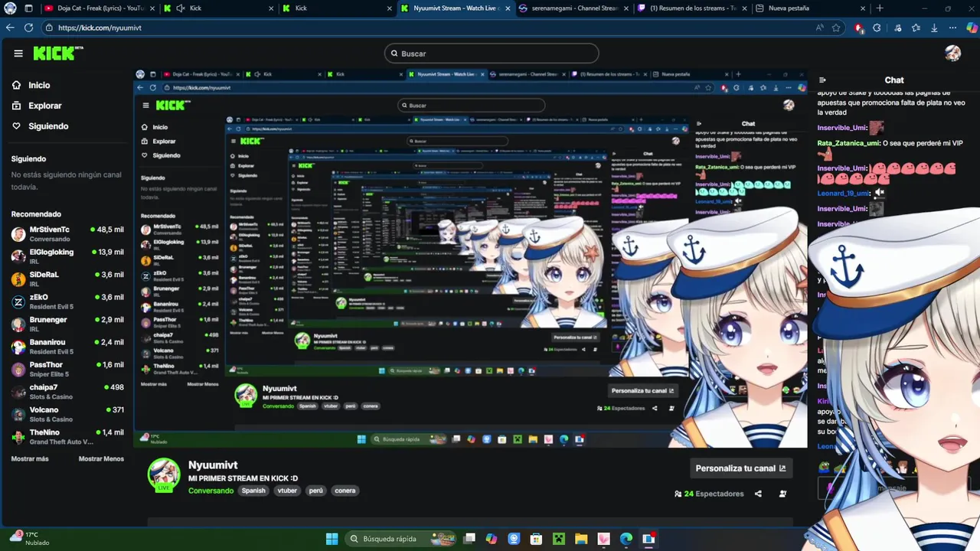Click the browser address bar URL

100,28
